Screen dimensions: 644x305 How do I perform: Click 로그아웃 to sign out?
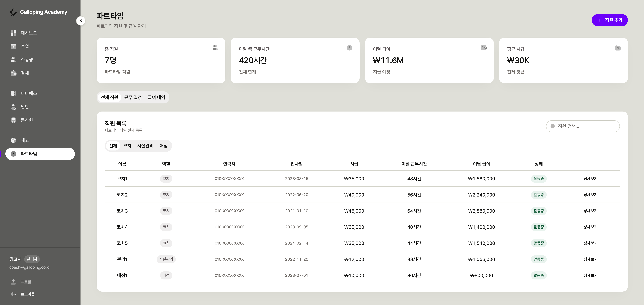pyautogui.click(x=40, y=294)
